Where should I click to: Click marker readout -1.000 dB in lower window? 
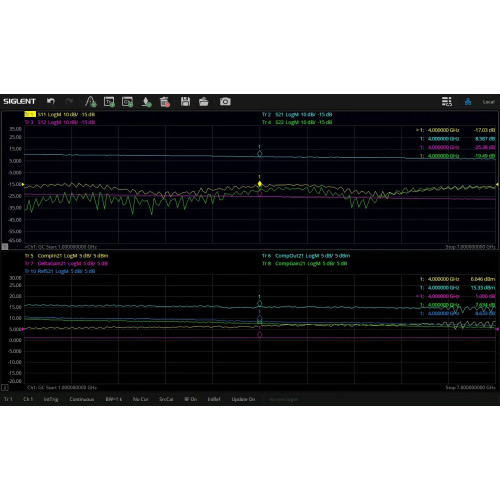click(x=485, y=296)
